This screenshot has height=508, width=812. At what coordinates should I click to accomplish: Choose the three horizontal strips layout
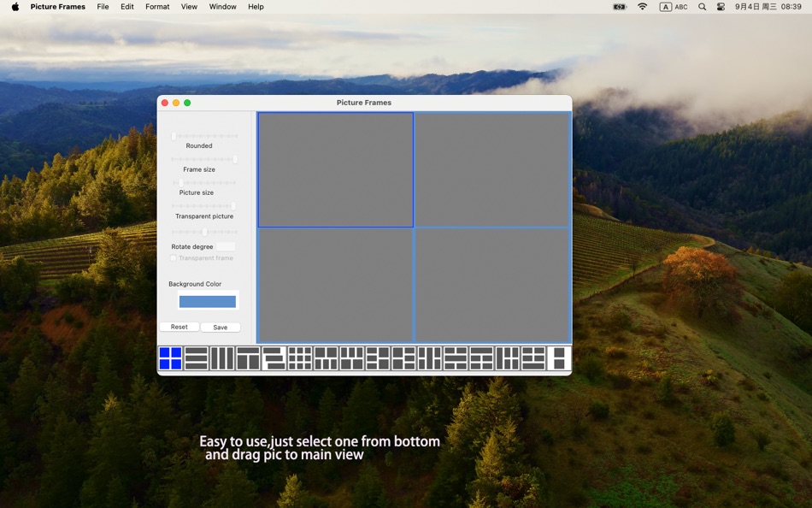point(195,359)
